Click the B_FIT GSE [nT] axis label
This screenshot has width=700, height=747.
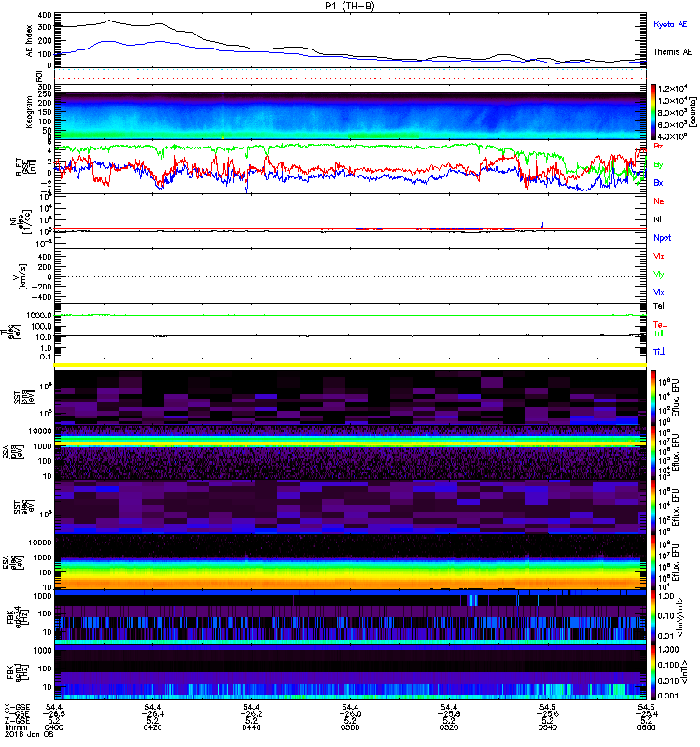pos(25,167)
